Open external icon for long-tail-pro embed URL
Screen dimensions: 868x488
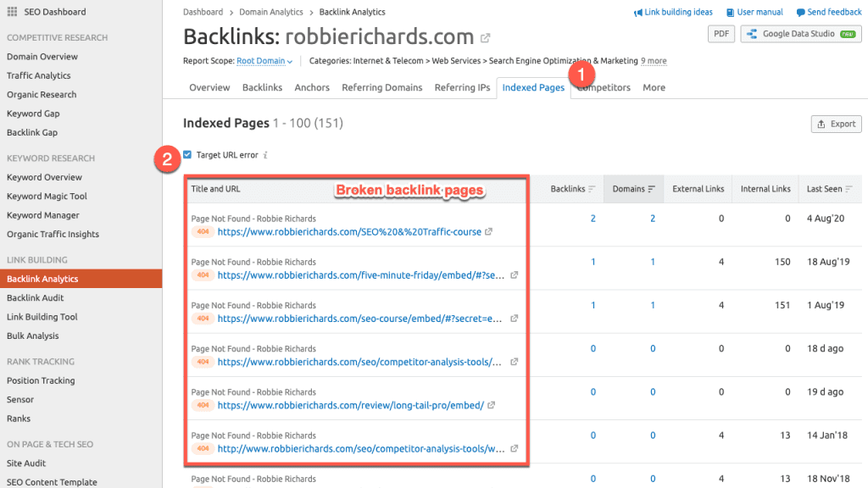pos(492,405)
